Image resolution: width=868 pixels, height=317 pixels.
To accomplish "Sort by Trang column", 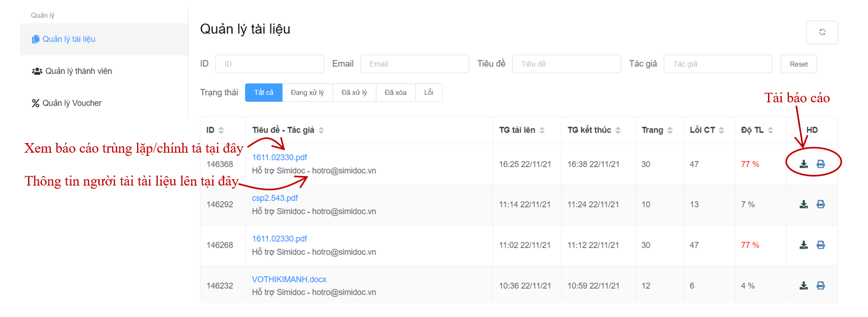I will pyautogui.click(x=670, y=130).
